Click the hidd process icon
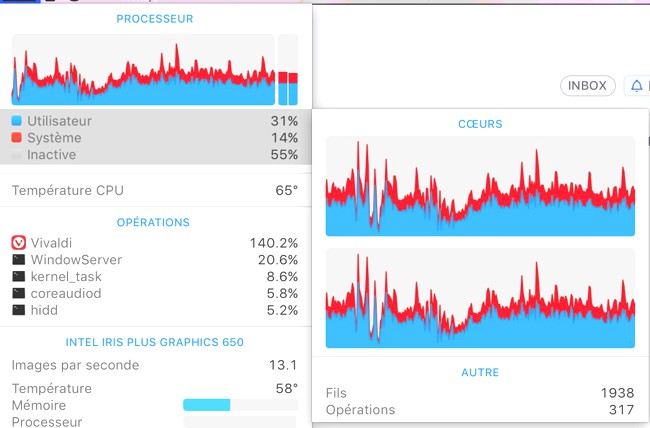650x428 pixels. coord(18,311)
